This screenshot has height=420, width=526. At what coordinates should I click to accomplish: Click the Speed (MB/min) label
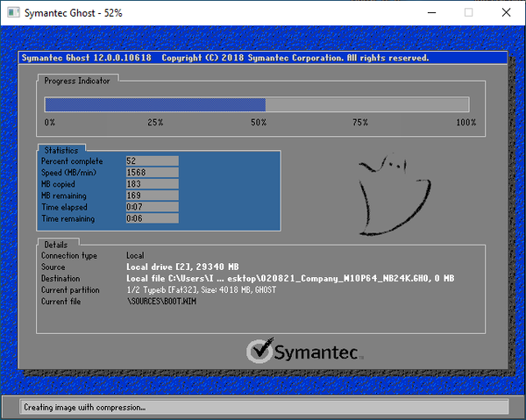[x=68, y=173]
